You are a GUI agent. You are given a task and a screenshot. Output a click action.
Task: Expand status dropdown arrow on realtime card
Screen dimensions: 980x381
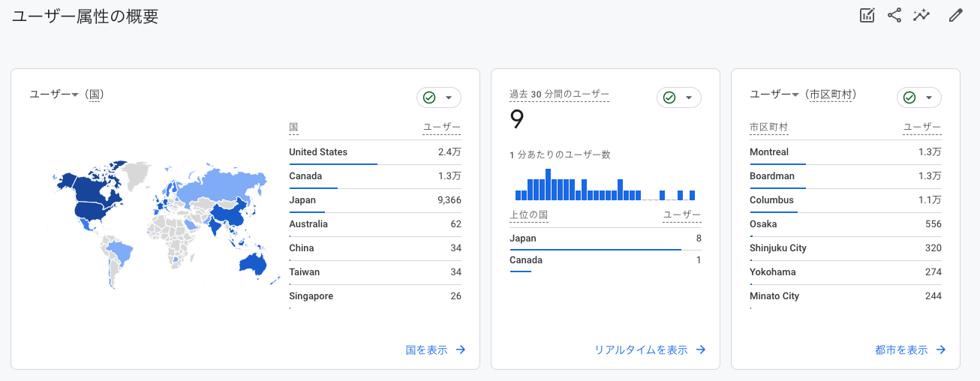[x=689, y=97]
